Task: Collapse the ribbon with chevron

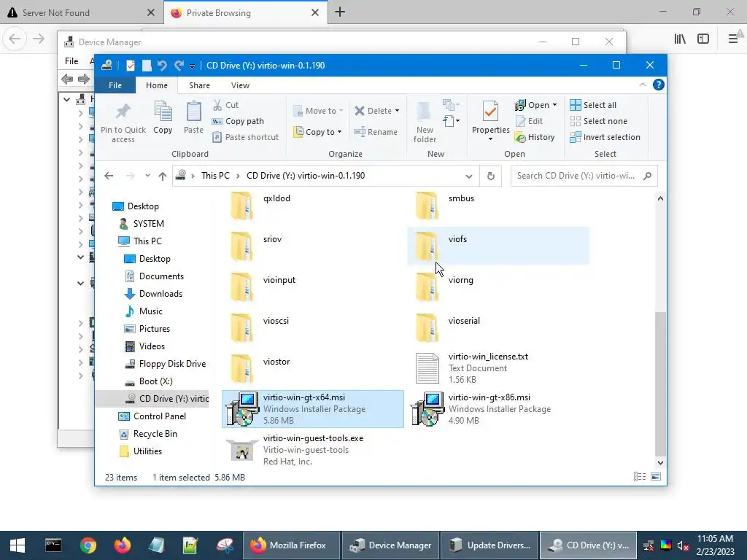Action: pyautogui.click(x=643, y=85)
